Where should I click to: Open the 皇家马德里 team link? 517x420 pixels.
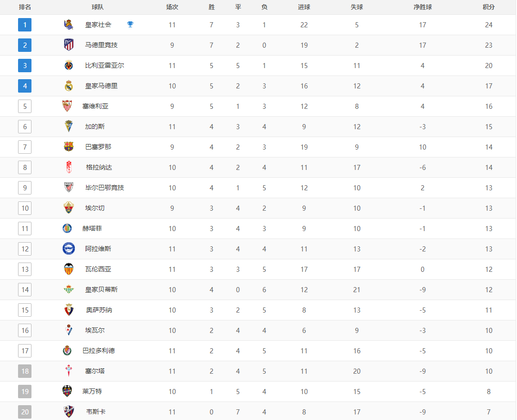click(x=101, y=86)
